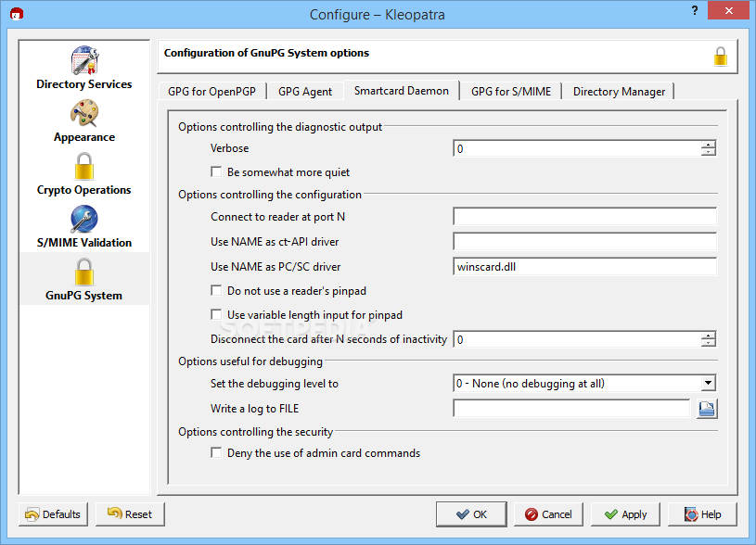Click the PC/SC driver field winscard.dll
The width and height of the screenshot is (756, 545).
584,267
